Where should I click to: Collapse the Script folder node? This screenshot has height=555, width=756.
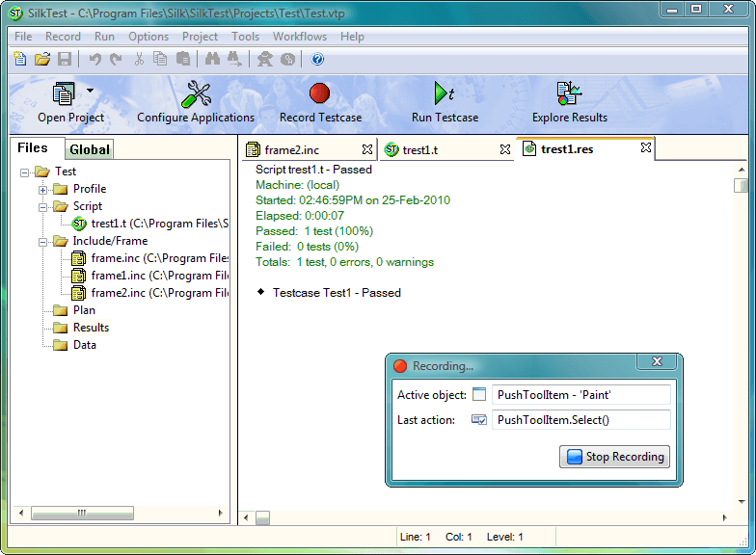[x=42, y=207]
